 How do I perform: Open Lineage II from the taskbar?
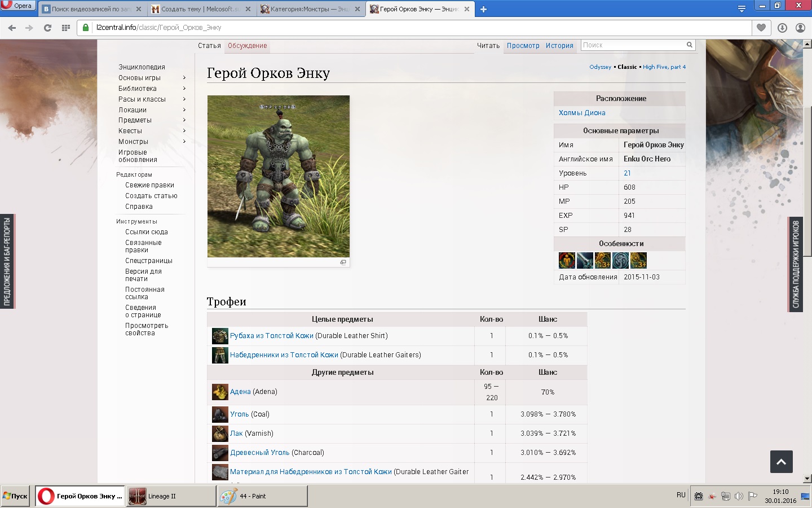[x=171, y=496]
